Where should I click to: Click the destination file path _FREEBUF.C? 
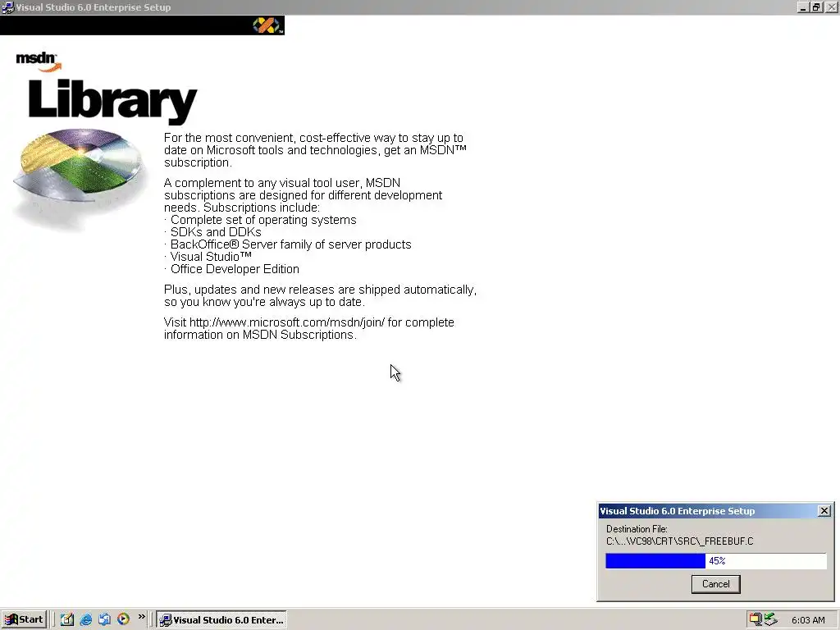click(x=679, y=541)
